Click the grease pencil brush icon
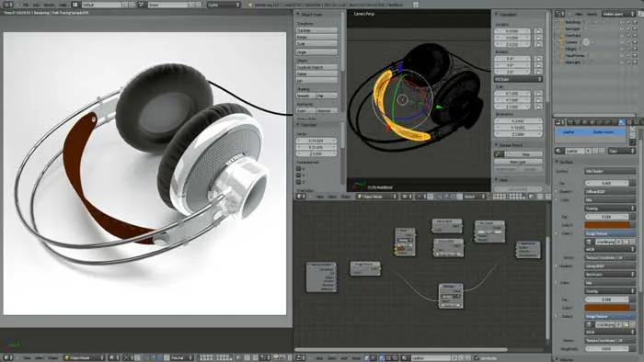 click(499, 154)
